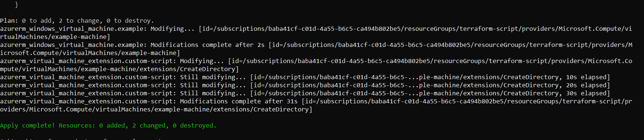The width and height of the screenshot is (644, 140).
Task: Click the green 'Apply complete!' text
Action: (x=27, y=126)
